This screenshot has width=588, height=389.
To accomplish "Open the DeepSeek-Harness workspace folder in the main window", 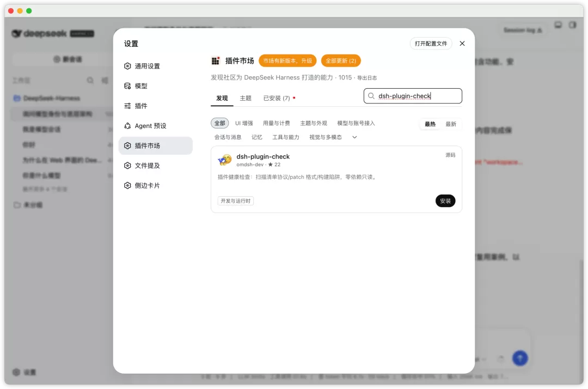I will pyautogui.click(x=51, y=98).
